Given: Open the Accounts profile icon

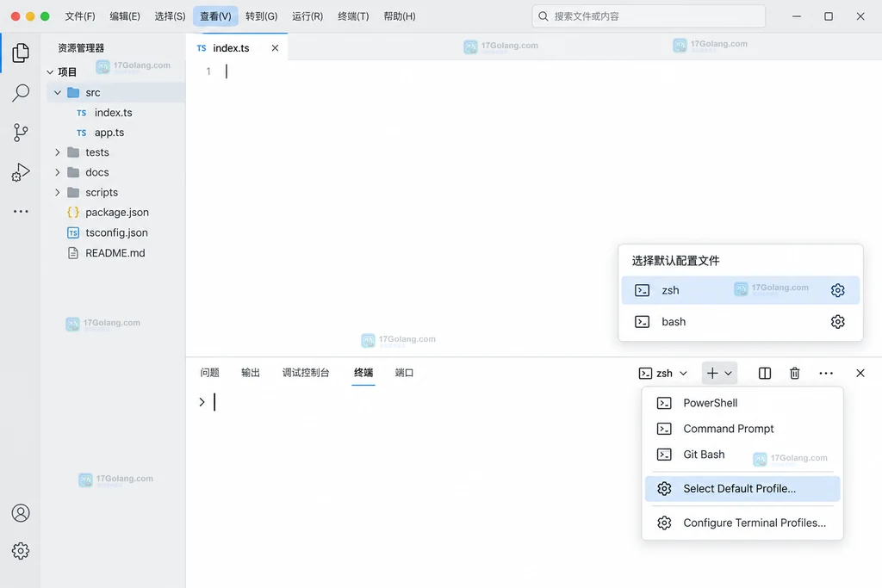Looking at the screenshot, I should tap(21, 513).
